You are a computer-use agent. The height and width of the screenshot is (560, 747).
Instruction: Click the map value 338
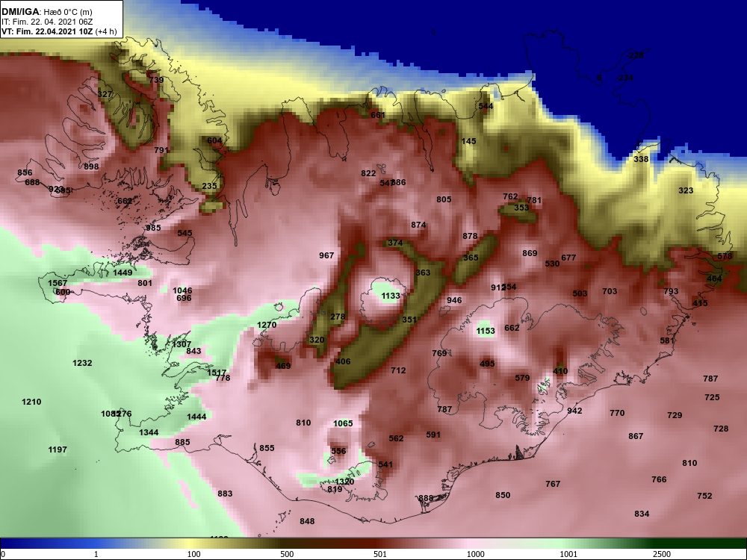641,158
